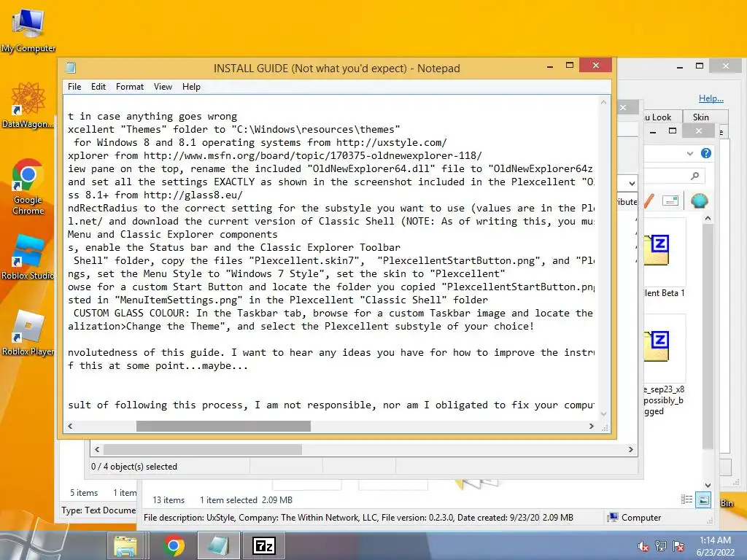Click the 'Type: Text Docume' status text
Image resolution: width=747 pixels, height=560 pixels.
point(98,510)
